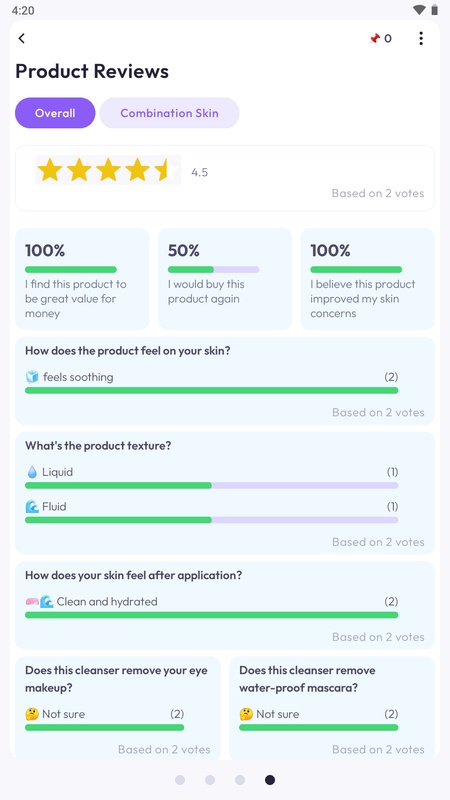Click the water droplet icon beside Liquid
This screenshot has width=450, height=800.
pyautogui.click(x=32, y=472)
